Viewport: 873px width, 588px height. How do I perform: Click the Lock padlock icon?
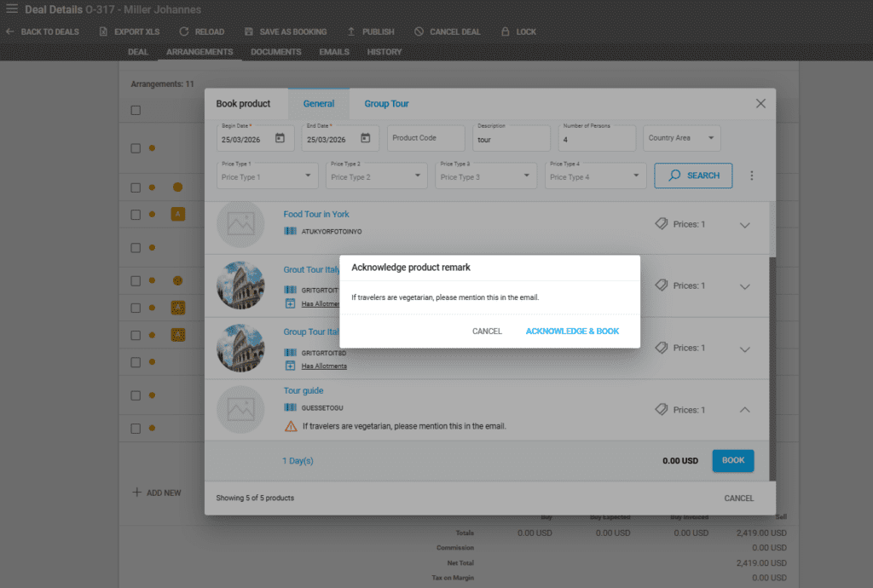(505, 32)
